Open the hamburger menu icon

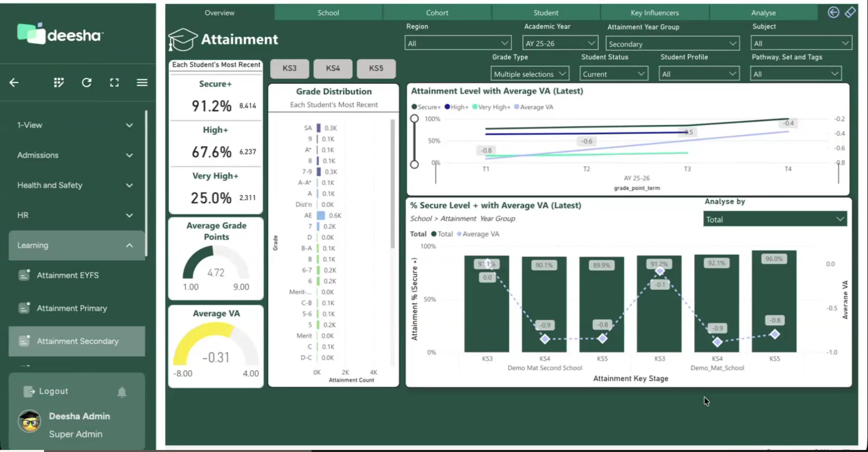[x=142, y=82]
